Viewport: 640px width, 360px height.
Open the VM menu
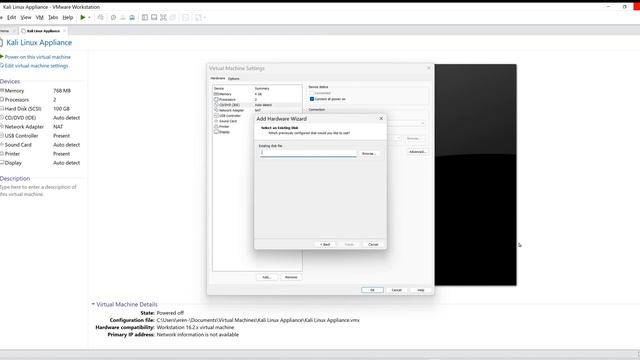pos(40,18)
